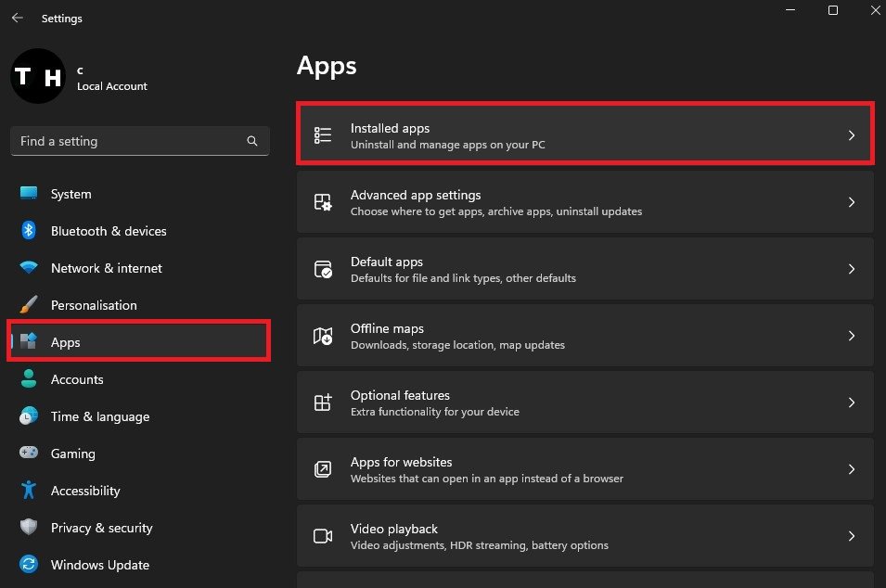
Task: Click the TH profile avatar
Action: coord(38,76)
